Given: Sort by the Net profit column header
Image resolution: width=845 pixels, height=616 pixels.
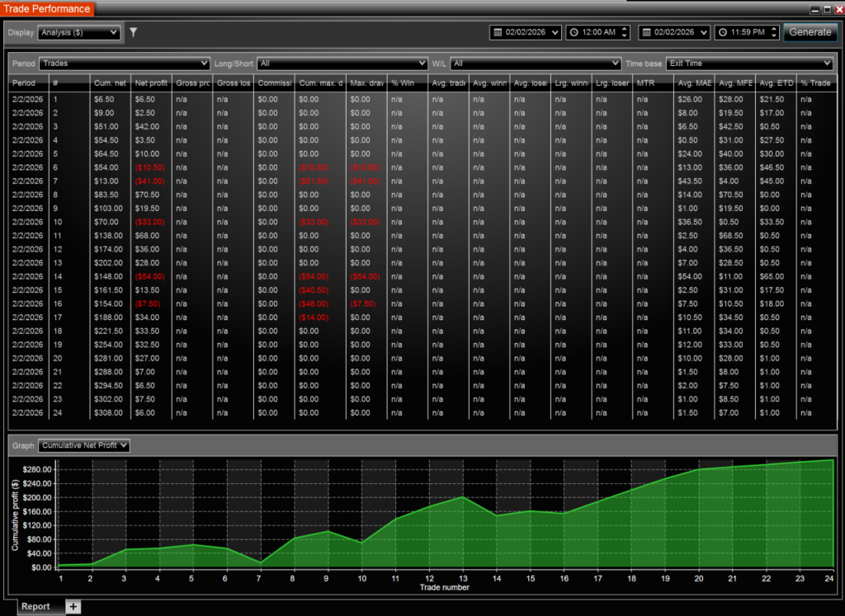Looking at the screenshot, I should coord(150,82).
